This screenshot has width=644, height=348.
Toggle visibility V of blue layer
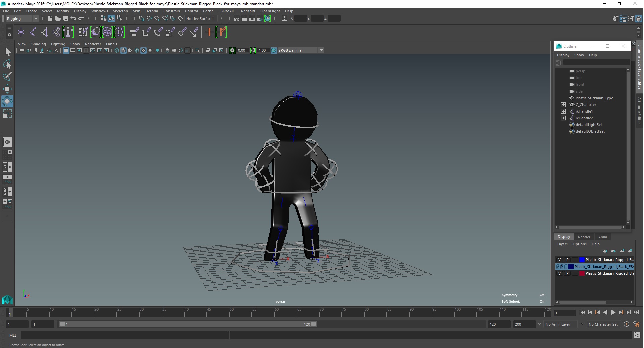click(x=559, y=260)
